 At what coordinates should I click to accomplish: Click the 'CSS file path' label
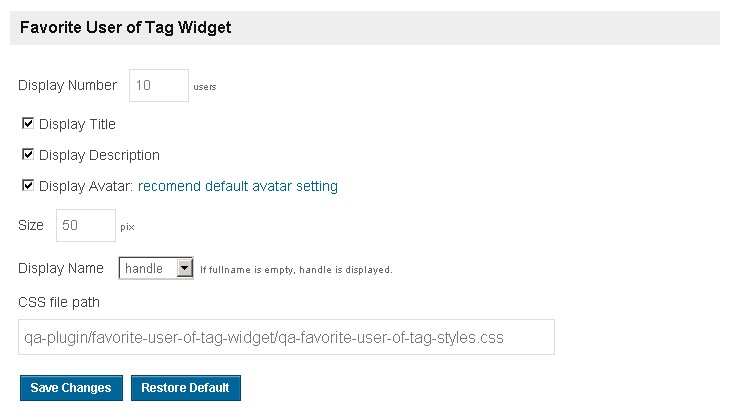(x=59, y=301)
